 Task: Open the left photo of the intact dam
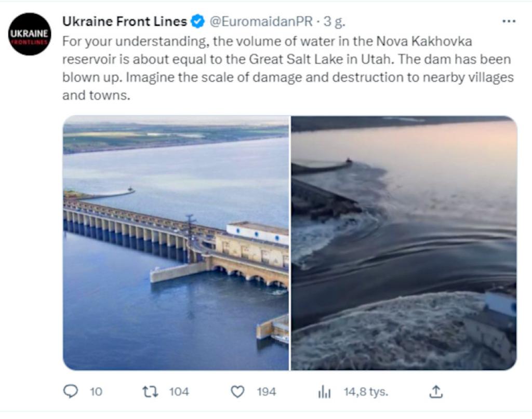[x=176, y=242]
